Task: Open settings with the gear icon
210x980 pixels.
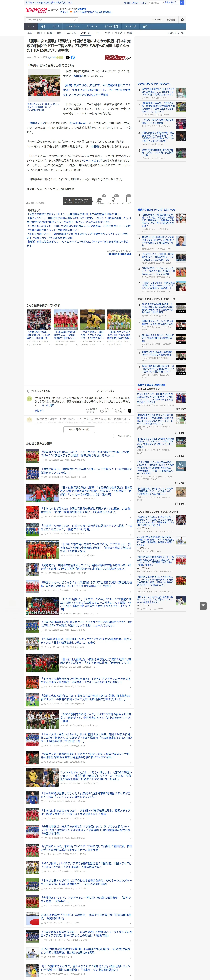Action: (182, 20)
